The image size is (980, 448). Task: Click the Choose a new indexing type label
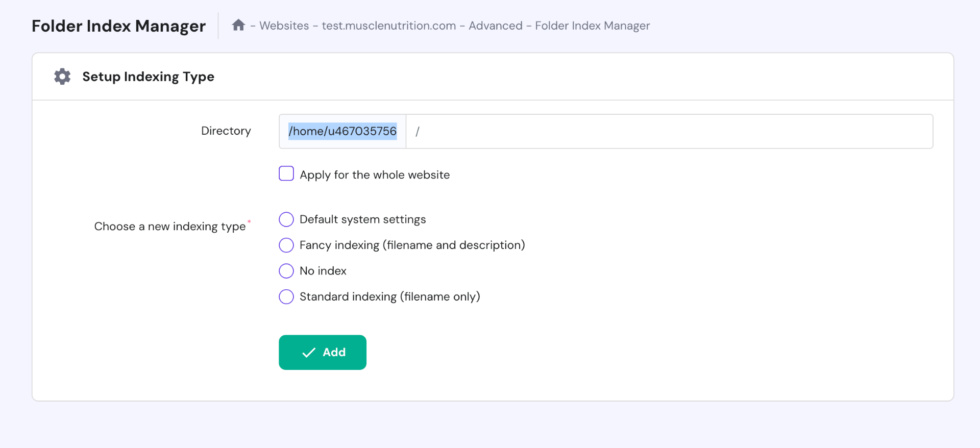[x=169, y=227]
